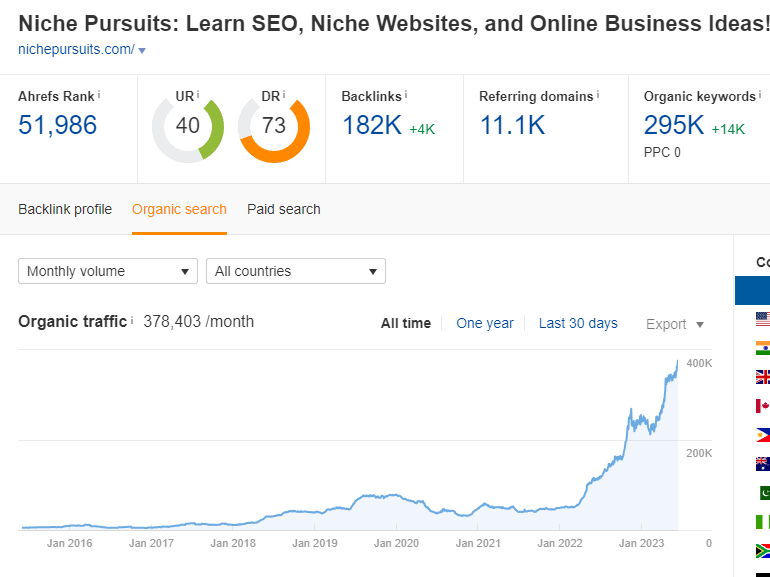Expand the URL dropdown arrow beside nichepursuits.com/
The image size is (770, 577).
click(x=142, y=51)
